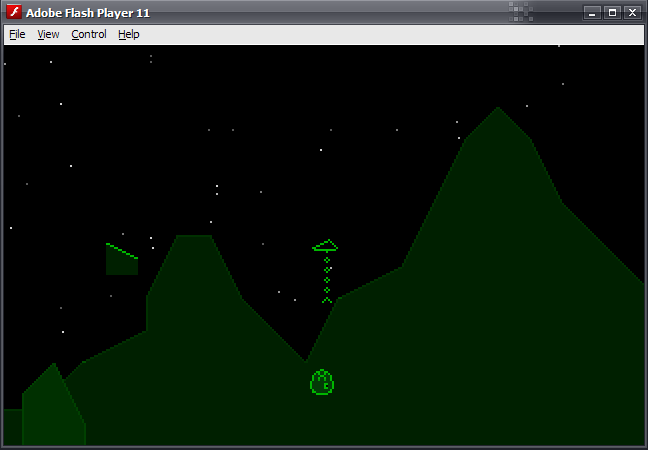Click the slanted green landing pad ramp
Screen dimensions: 648x450
point(122,251)
